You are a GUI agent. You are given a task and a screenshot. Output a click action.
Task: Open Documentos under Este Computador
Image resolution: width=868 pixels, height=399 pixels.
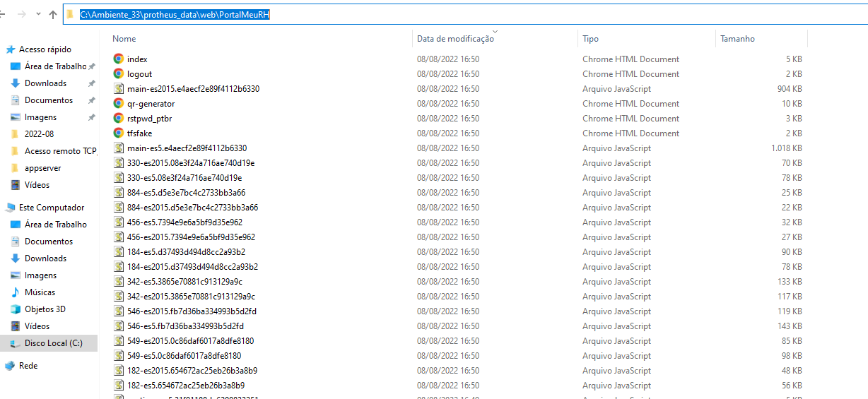coord(49,242)
